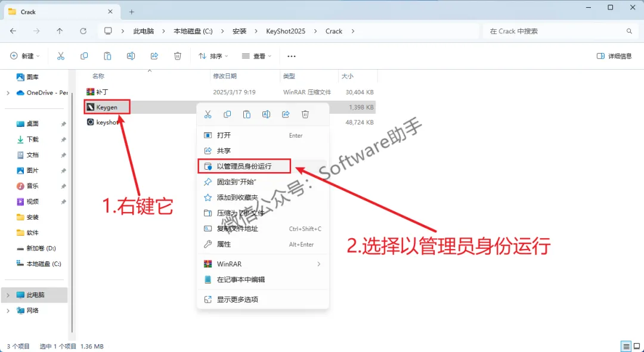This screenshot has width=644, height=352.
Task: Expand the chevron after KeyShot2025 in the address bar
Action: click(x=315, y=31)
